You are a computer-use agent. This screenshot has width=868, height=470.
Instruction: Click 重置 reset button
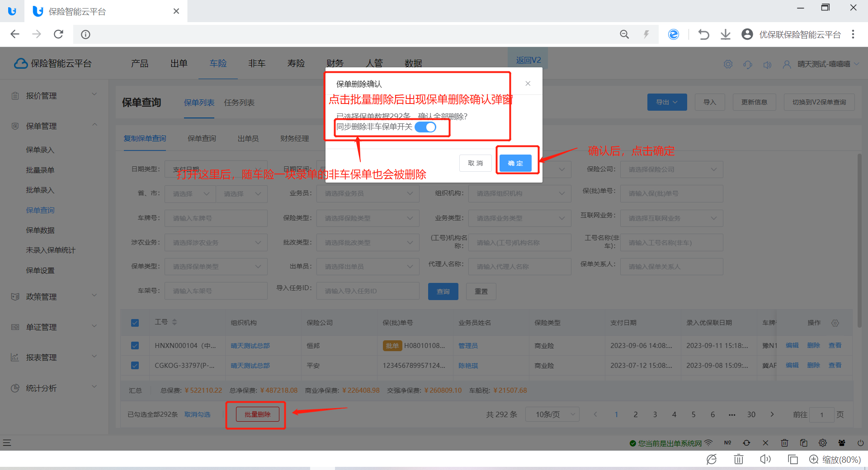(481, 291)
